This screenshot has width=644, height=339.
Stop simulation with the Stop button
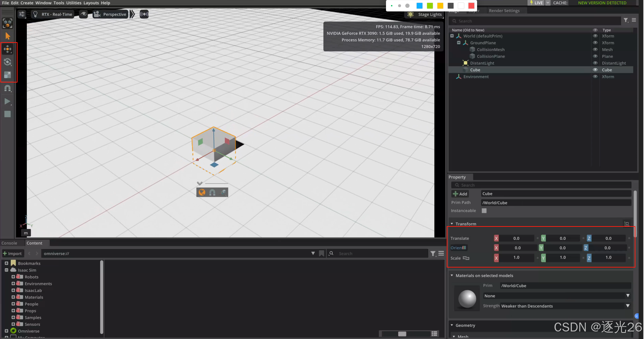coord(8,114)
